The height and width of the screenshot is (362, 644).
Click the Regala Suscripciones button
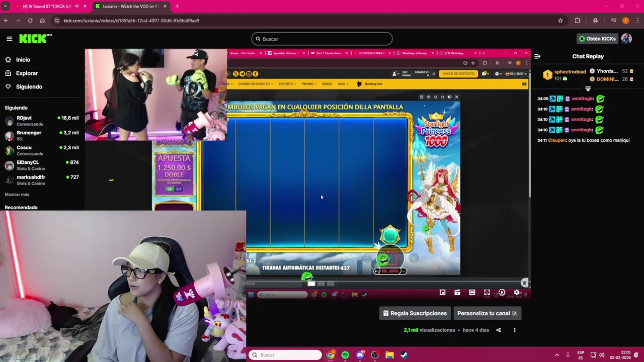coord(415,313)
